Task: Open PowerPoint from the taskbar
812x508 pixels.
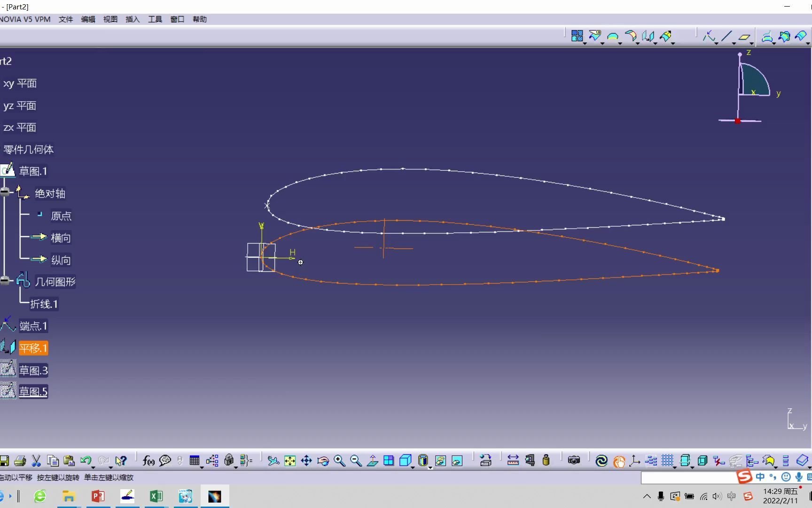Action: (98, 496)
